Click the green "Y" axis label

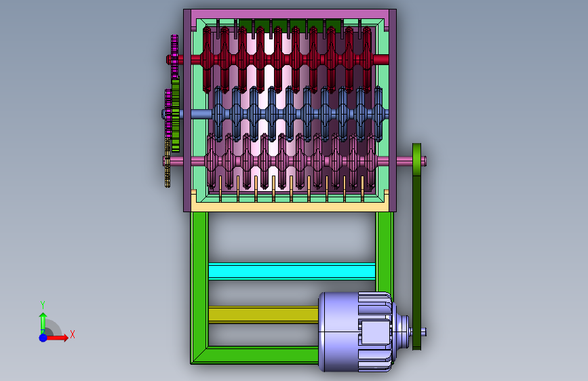(43, 304)
